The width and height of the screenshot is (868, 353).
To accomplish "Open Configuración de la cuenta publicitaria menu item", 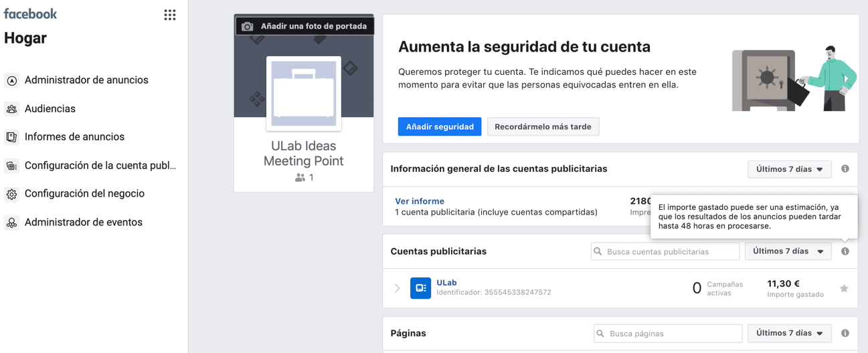I will [100, 165].
